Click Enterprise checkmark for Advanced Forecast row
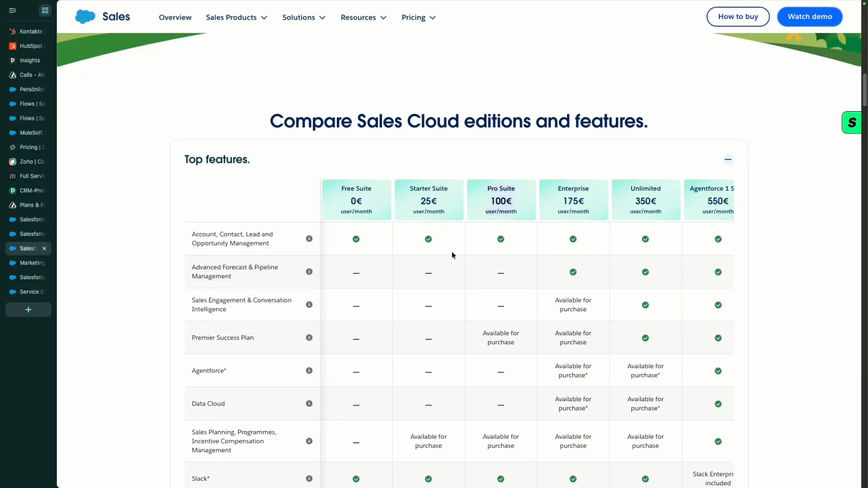Screen dimensions: 868x488 click(x=573, y=272)
